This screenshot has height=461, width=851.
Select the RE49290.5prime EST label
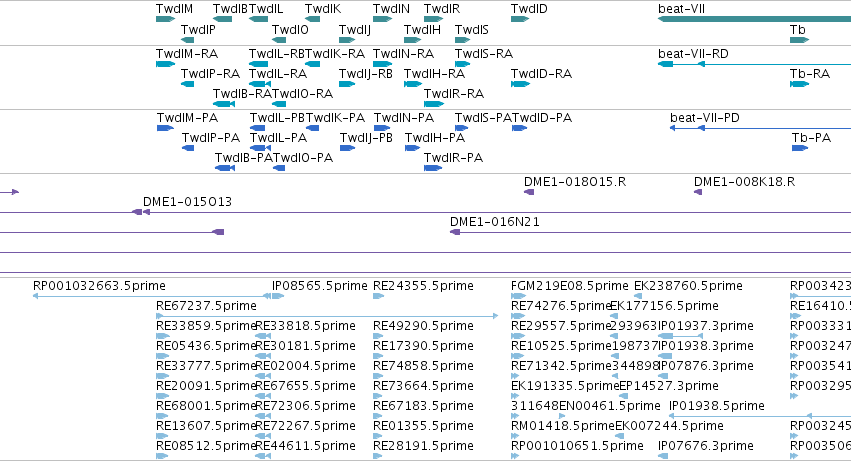tap(423, 326)
